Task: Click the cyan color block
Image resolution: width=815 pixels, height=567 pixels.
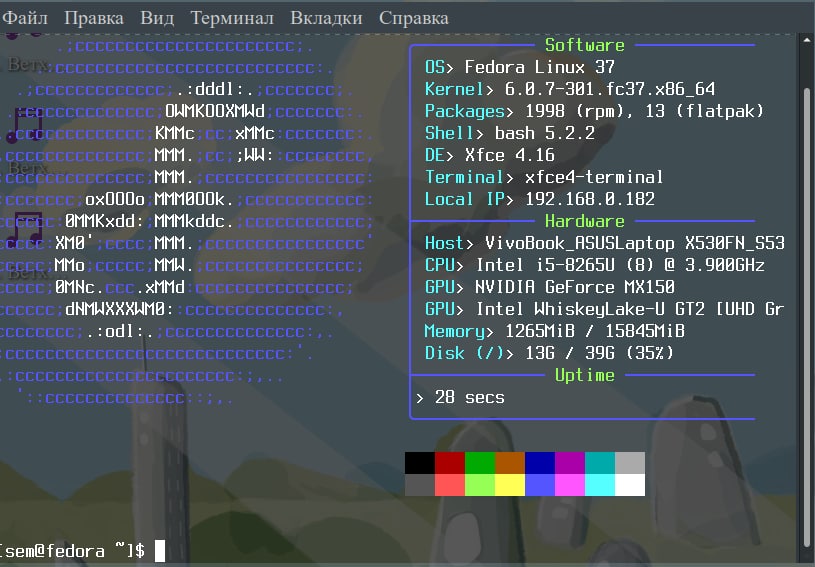Action: tap(600, 485)
